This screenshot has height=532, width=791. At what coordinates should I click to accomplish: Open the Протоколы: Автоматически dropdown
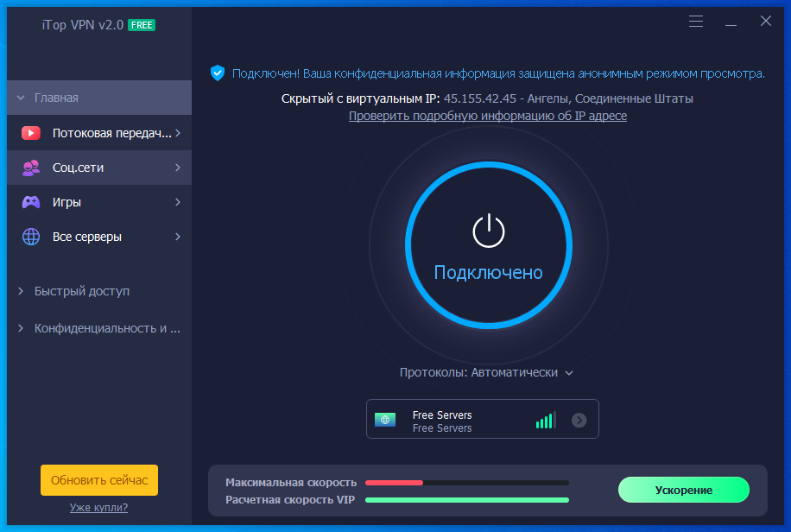click(486, 372)
